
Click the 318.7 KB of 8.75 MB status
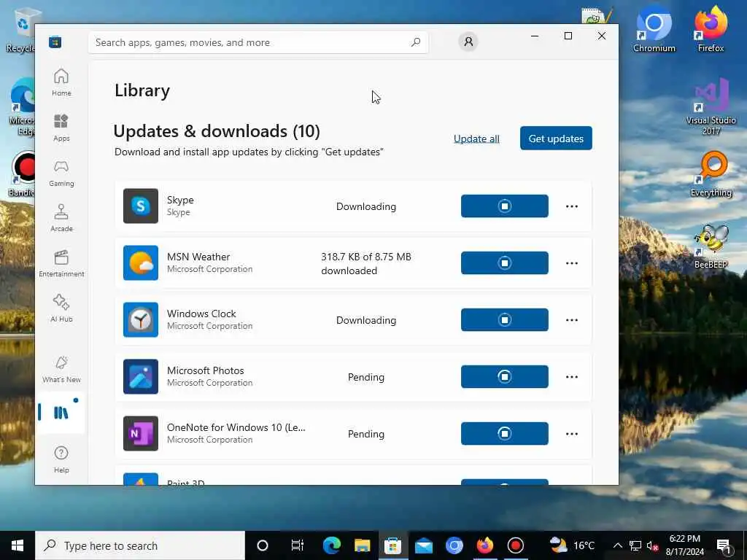[366, 263]
